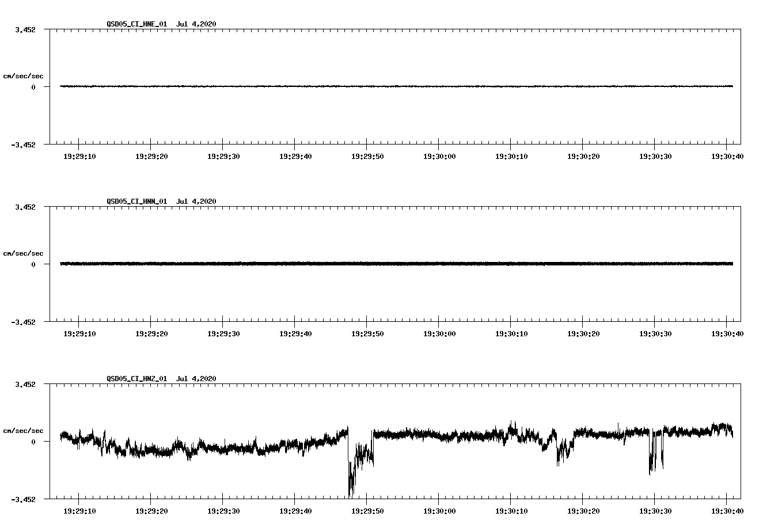Click the cm/sec/sec unit label of HNN plot

[x=23, y=253]
